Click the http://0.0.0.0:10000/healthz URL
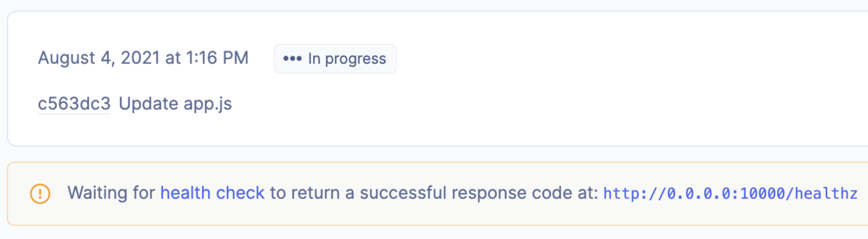Screen dimensions: 868x239 coord(730,193)
